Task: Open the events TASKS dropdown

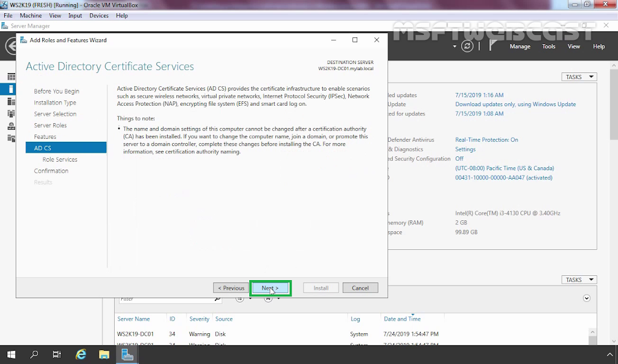Action: pyautogui.click(x=579, y=279)
